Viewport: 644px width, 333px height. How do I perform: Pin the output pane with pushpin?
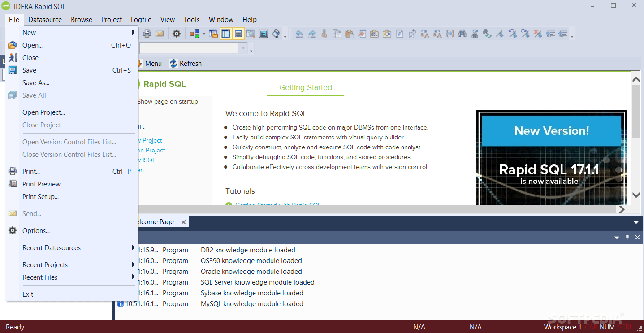point(627,238)
